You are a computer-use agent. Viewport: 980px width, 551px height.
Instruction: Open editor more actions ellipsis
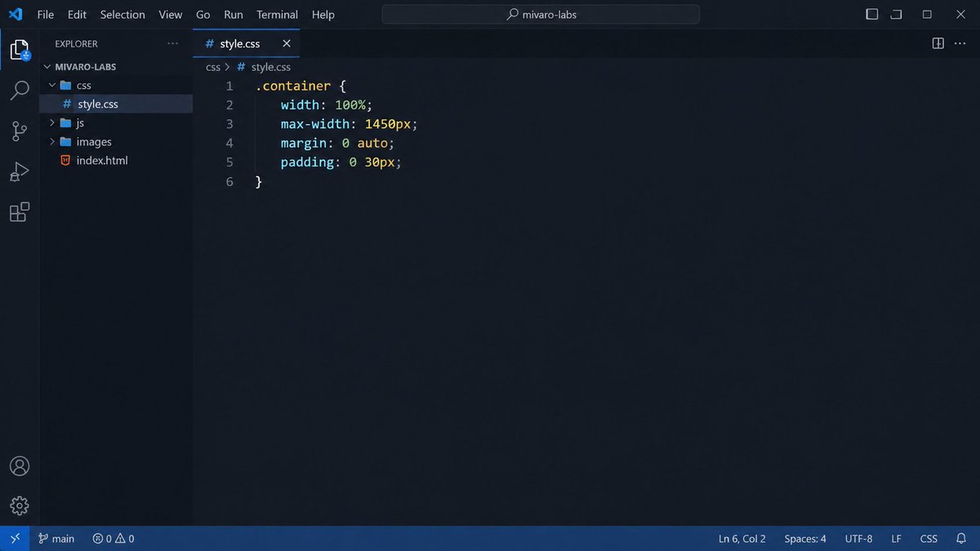(x=961, y=43)
